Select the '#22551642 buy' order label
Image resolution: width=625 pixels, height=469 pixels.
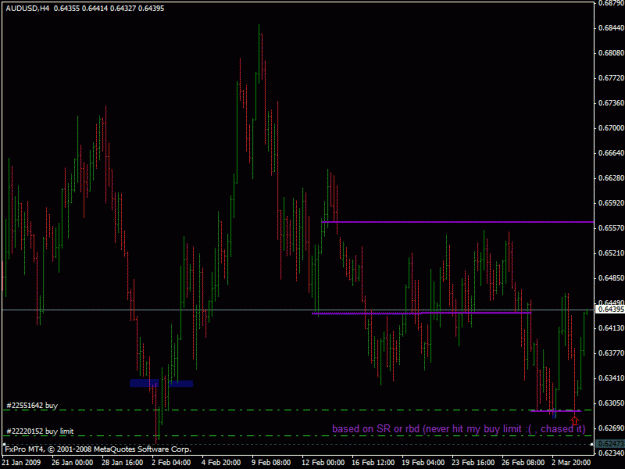[x=32, y=405]
